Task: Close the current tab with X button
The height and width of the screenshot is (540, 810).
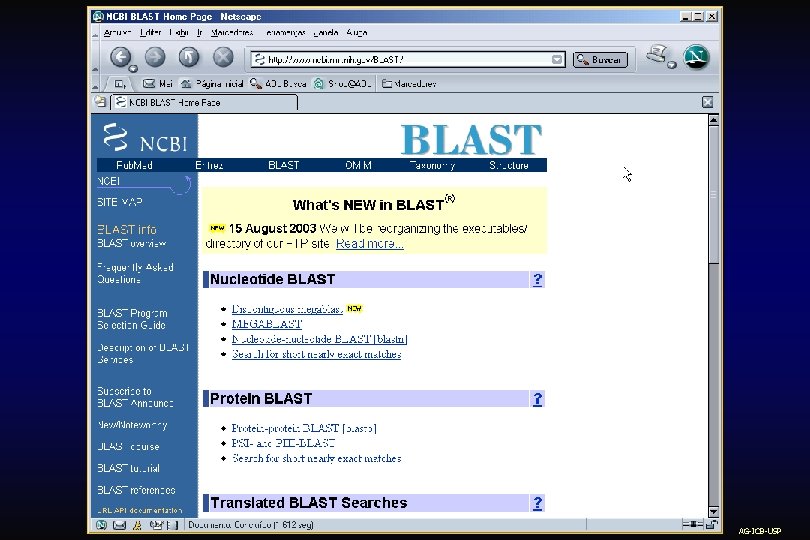Action: [708, 102]
